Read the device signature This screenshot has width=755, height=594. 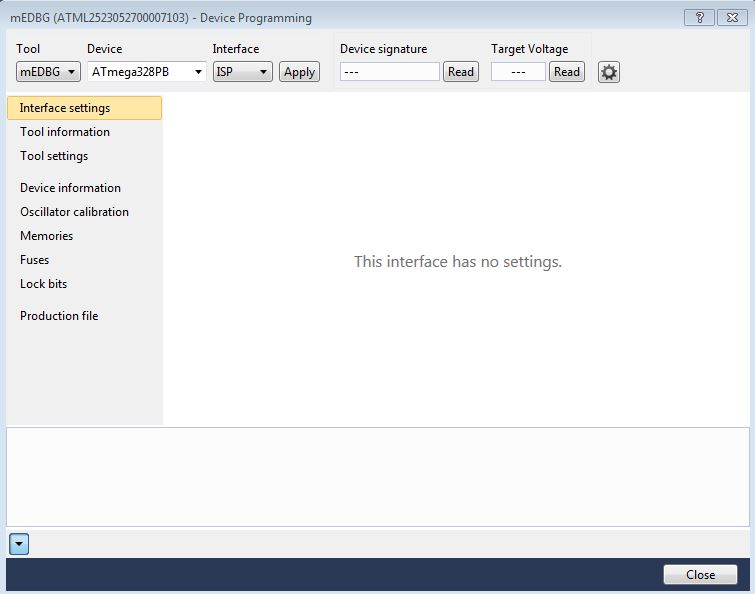coord(461,72)
